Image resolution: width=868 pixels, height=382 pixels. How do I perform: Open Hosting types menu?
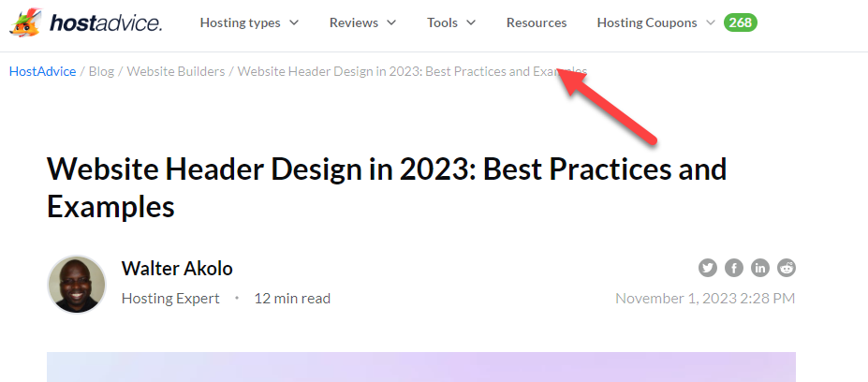pos(249,22)
